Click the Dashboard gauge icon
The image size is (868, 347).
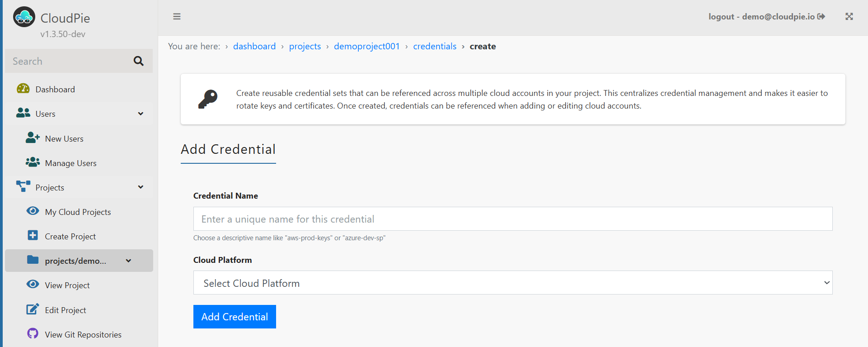click(x=23, y=89)
